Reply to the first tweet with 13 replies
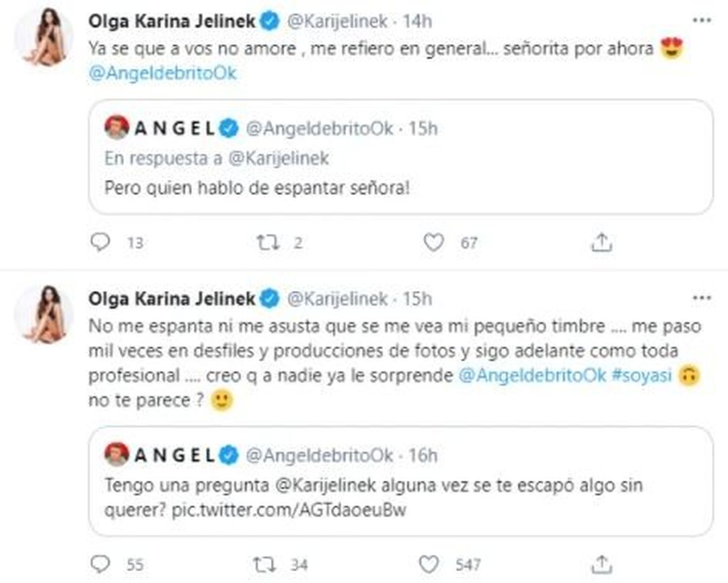This screenshot has width=728, height=583. pyautogui.click(x=100, y=242)
